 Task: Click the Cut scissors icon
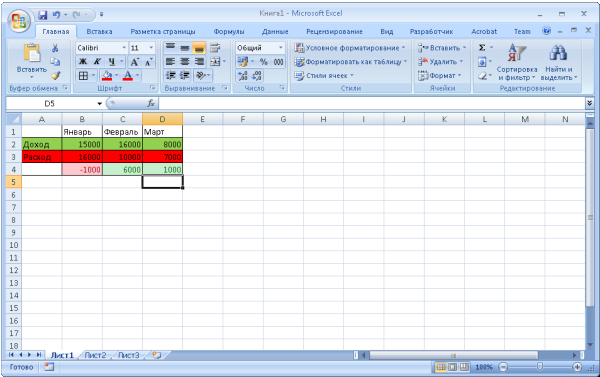(x=55, y=48)
